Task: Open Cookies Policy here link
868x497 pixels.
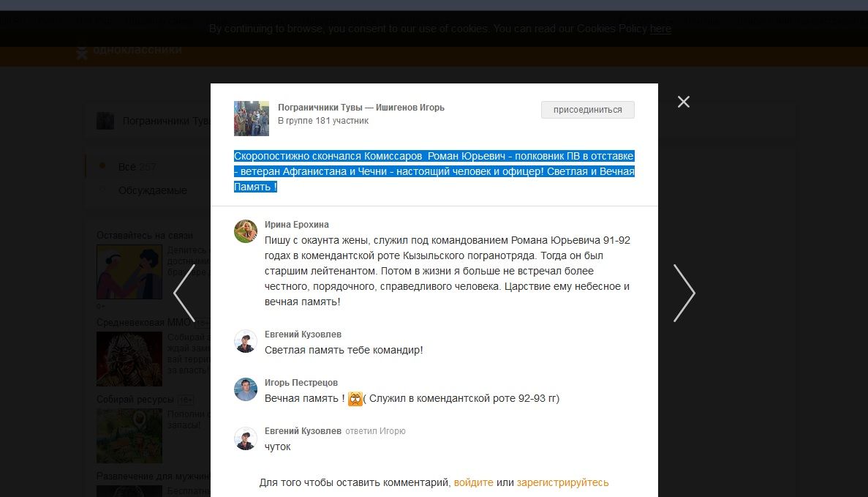Action: (x=660, y=29)
